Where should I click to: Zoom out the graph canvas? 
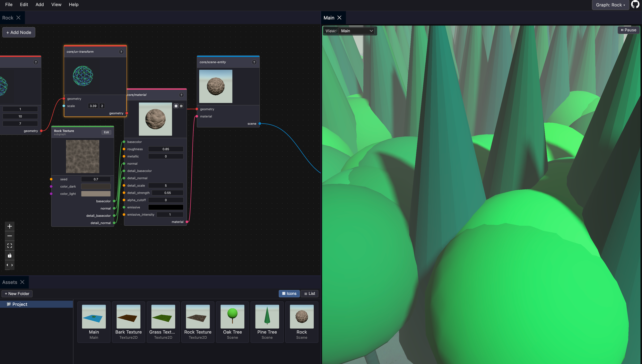(10, 236)
